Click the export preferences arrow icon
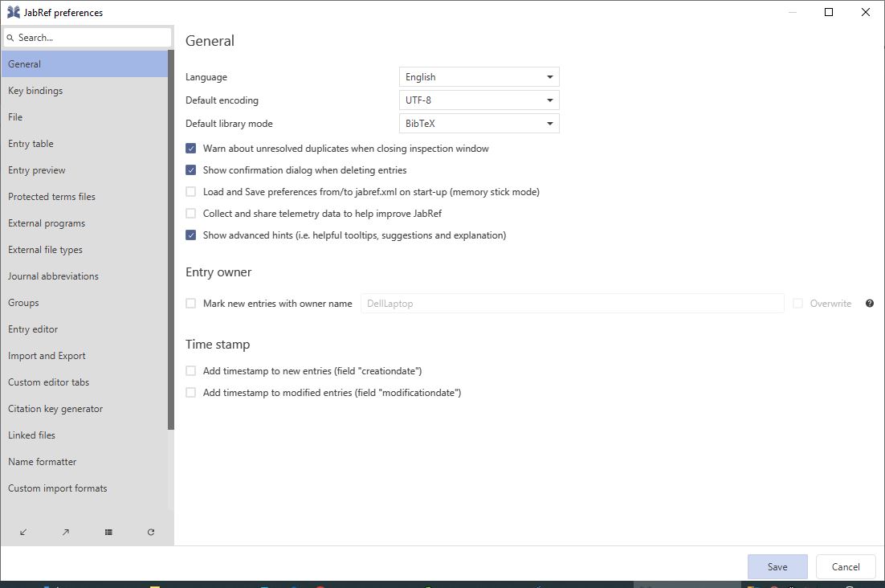885x588 pixels. 66,532
